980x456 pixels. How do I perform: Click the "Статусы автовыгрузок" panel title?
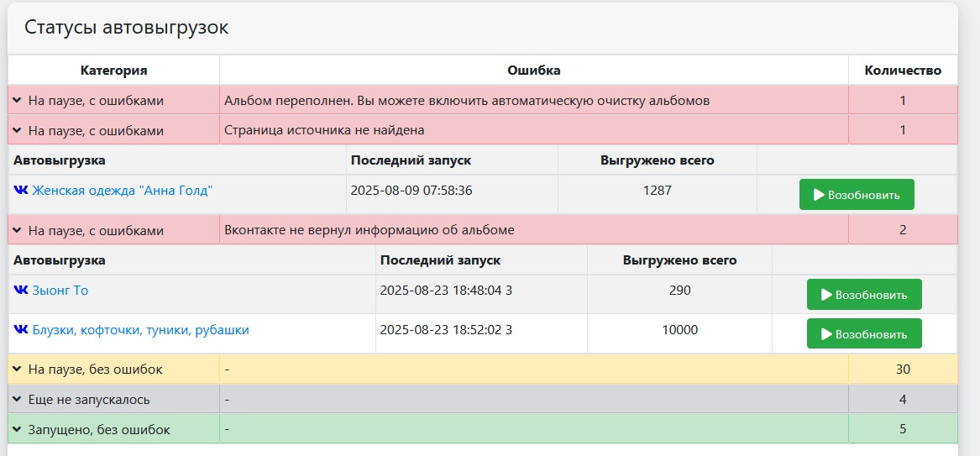[127, 28]
